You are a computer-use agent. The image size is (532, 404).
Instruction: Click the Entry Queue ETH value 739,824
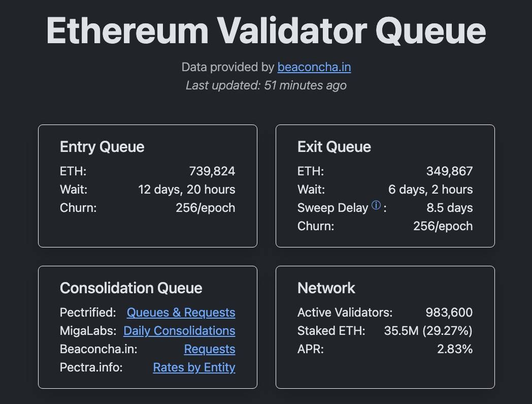pyautogui.click(x=212, y=171)
